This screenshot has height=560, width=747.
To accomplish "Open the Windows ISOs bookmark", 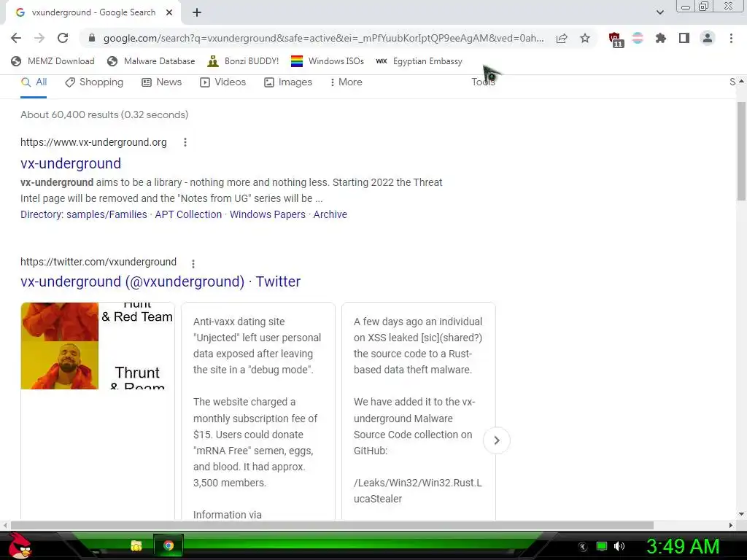I will point(328,61).
